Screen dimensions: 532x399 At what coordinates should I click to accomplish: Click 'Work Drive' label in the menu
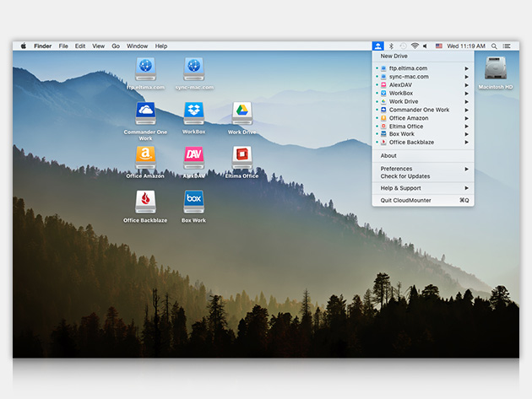coord(404,102)
